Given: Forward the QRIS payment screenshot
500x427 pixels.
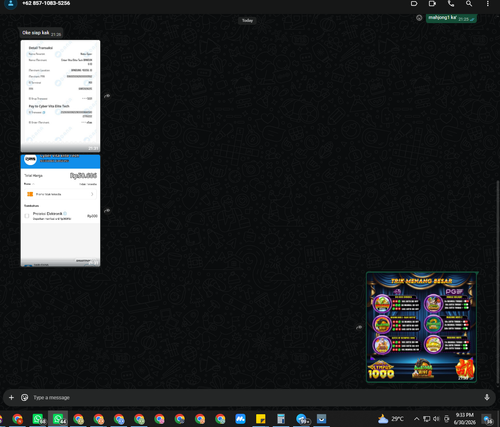Looking at the screenshot, I should click(107, 211).
